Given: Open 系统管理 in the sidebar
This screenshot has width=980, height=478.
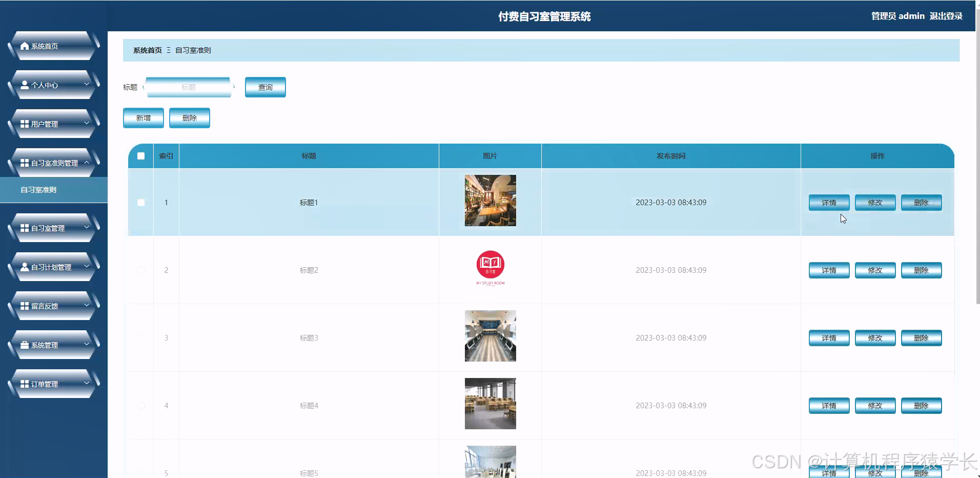Looking at the screenshot, I should point(54,345).
